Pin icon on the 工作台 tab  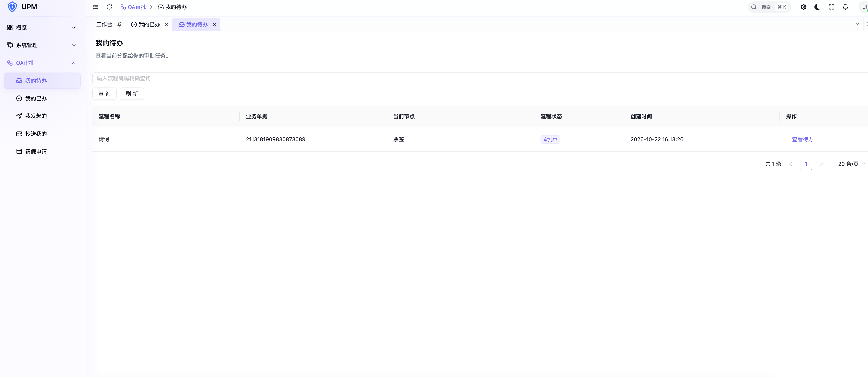click(x=119, y=24)
